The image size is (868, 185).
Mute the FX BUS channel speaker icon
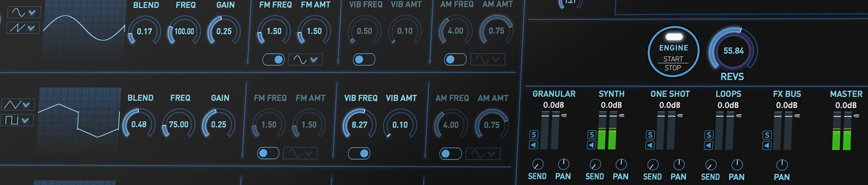point(767,146)
